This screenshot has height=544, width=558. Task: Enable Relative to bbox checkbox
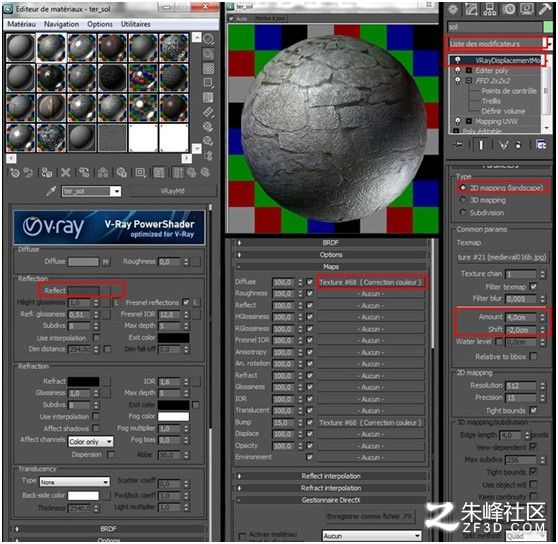(x=533, y=356)
